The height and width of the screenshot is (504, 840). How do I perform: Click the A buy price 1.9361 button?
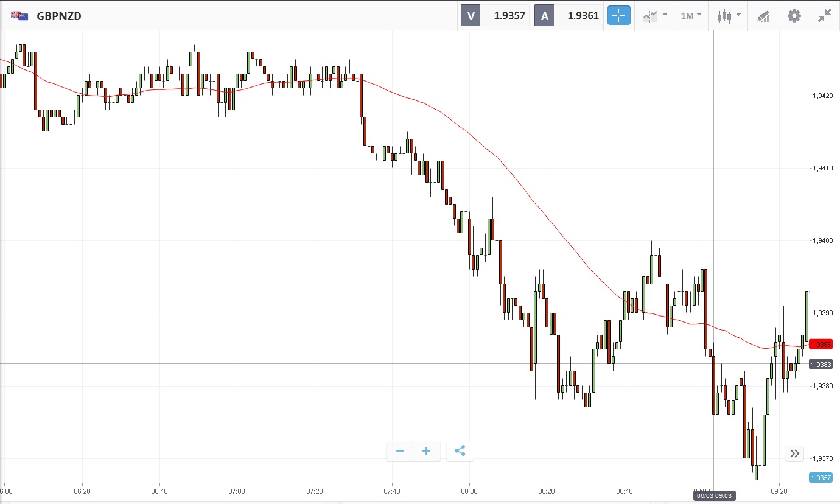tap(569, 16)
